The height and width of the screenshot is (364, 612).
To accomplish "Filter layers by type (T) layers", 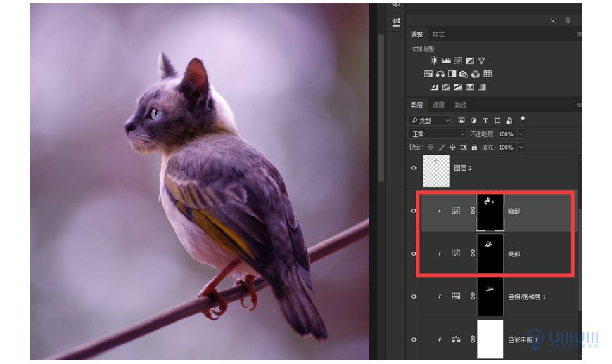I will point(485,120).
